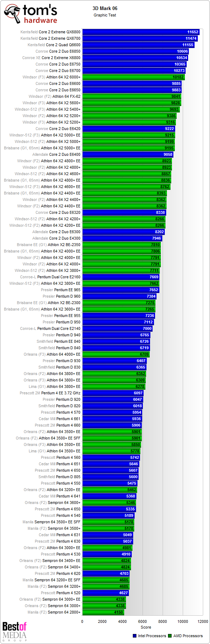
Task: Click the 6018 score value
Action: 137,406
